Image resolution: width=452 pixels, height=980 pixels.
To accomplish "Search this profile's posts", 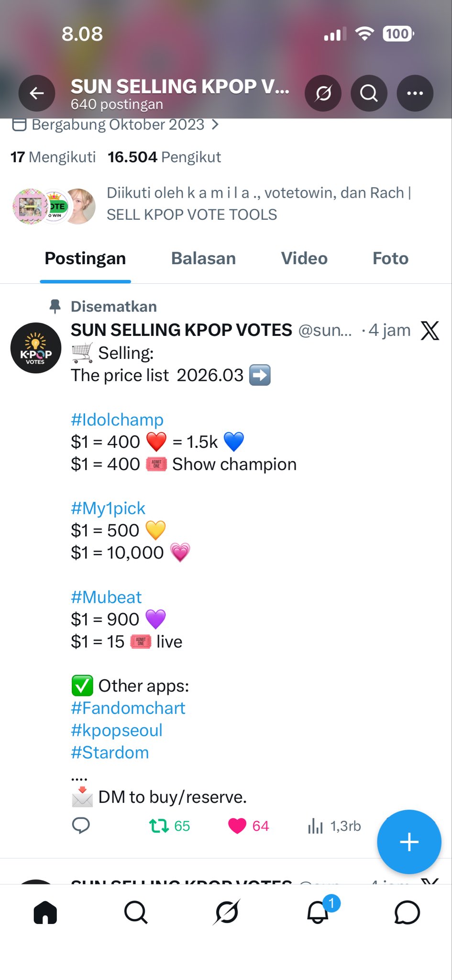I will point(369,93).
